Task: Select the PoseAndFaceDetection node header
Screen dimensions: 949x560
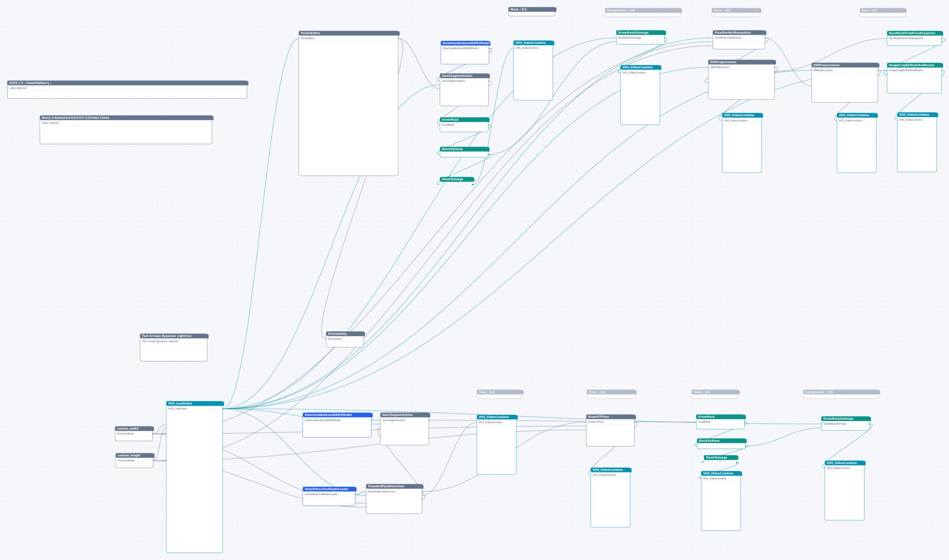Action: [395, 486]
